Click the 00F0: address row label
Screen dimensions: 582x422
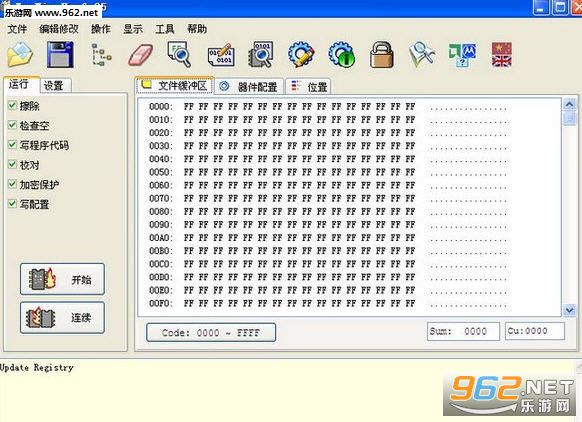coord(161,304)
